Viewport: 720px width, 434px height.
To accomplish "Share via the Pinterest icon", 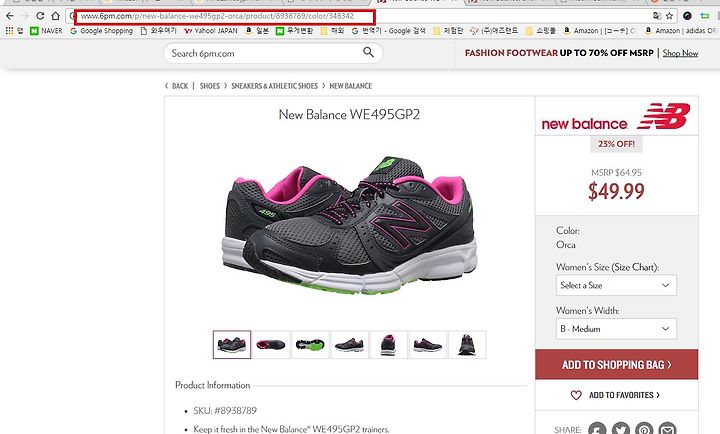I will coord(644,430).
